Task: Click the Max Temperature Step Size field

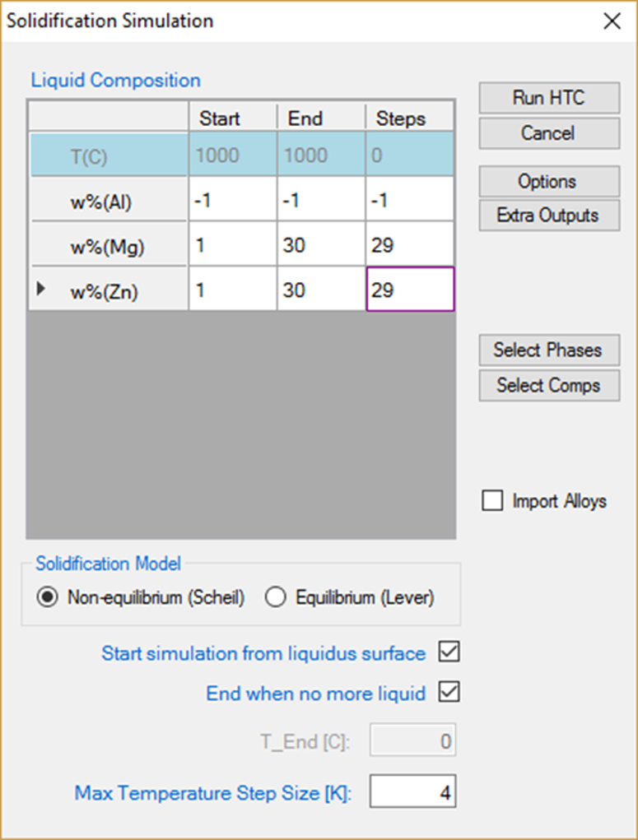Action: 412,793
